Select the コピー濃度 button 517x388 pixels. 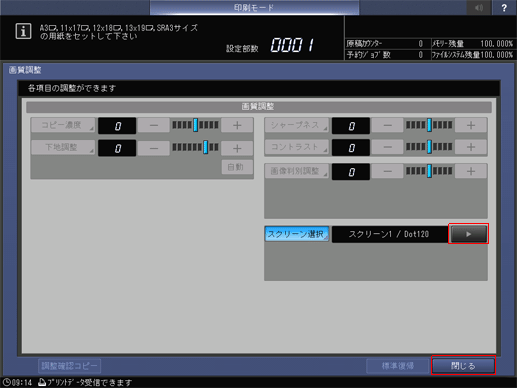click(x=63, y=125)
